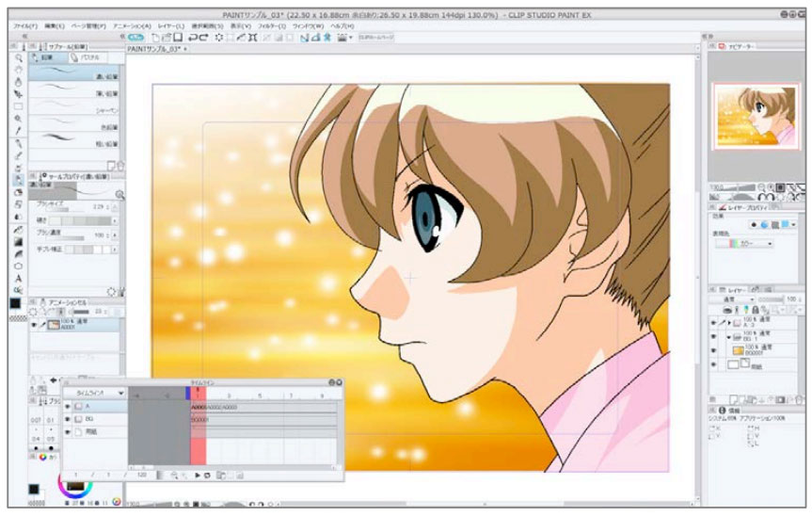Click the Play button in Timeline panel
Image resolution: width=812 pixels, height=517 pixels.
[199, 476]
